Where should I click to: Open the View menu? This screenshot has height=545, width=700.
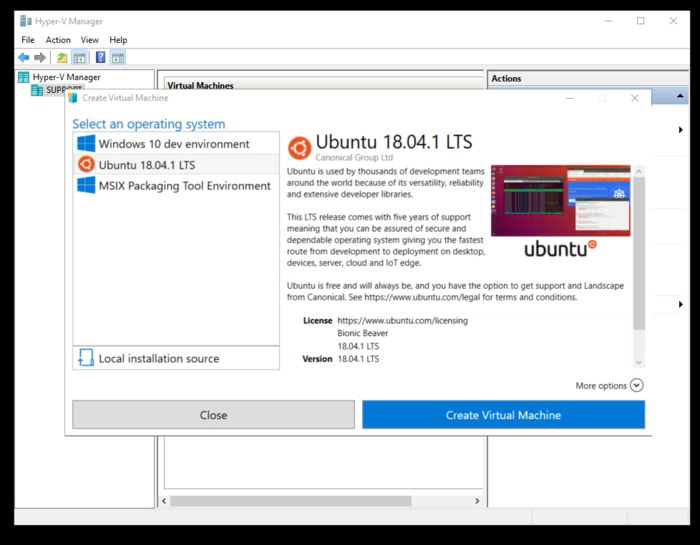[x=90, y=40]
